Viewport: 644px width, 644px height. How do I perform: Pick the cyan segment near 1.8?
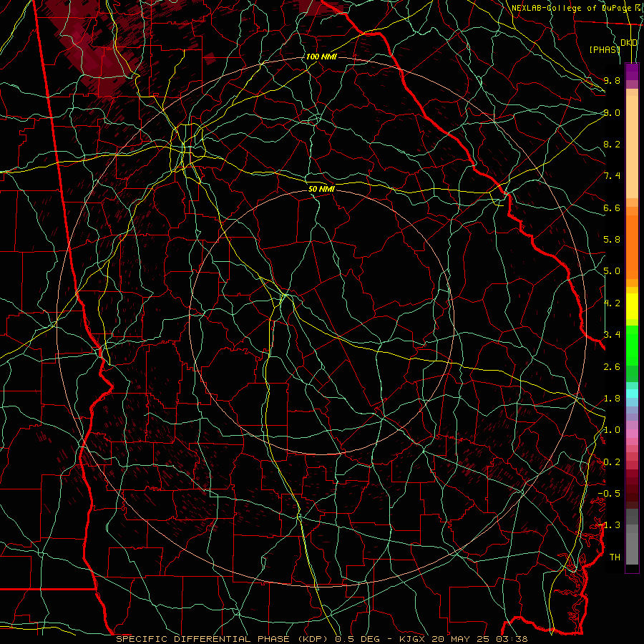[632, 394]
